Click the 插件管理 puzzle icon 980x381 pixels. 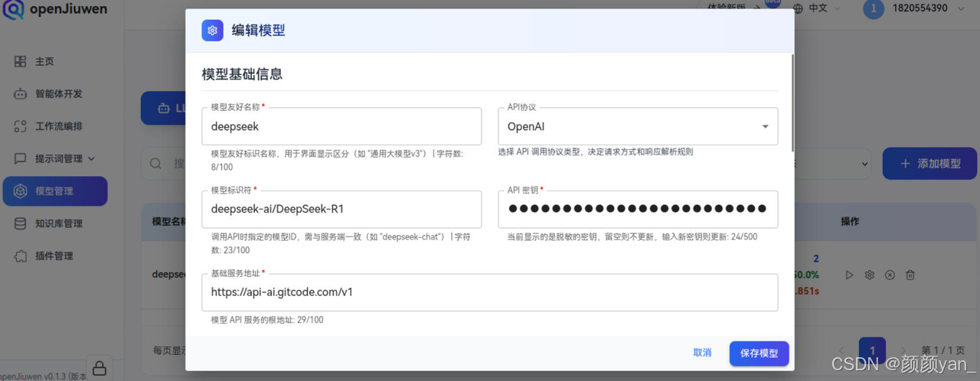tap(21, 256)
